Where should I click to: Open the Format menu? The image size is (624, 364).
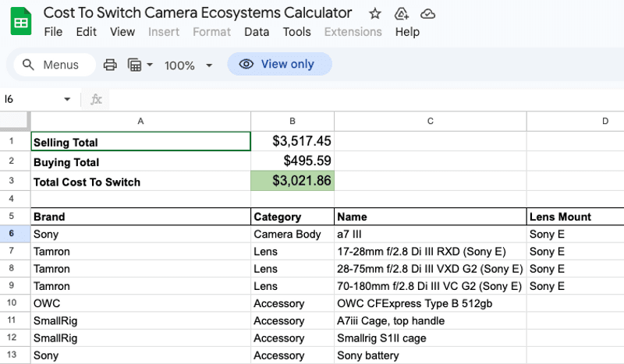[211, 32]
